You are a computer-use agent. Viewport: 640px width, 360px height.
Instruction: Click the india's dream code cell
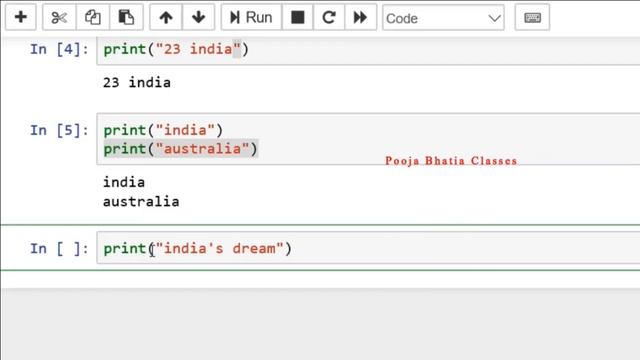pos(368,248)
